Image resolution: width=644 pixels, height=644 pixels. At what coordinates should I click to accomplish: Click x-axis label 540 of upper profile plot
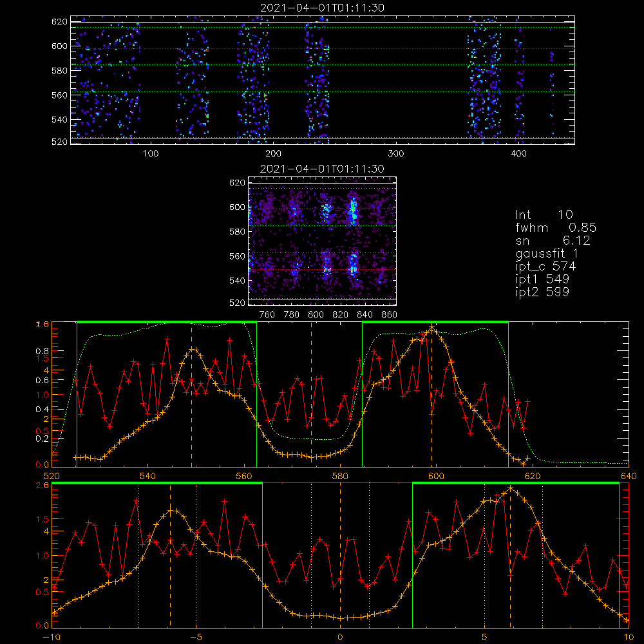click(x=147, y=476)
